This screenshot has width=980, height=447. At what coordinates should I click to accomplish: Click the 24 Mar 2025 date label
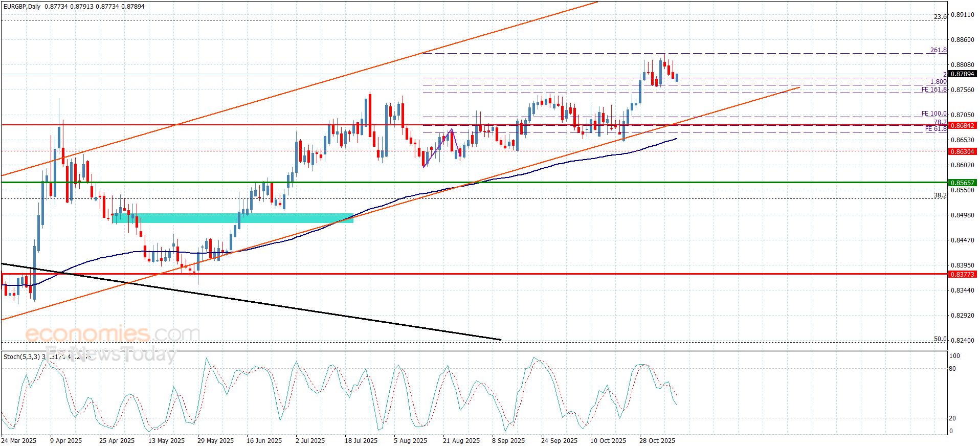19,441
